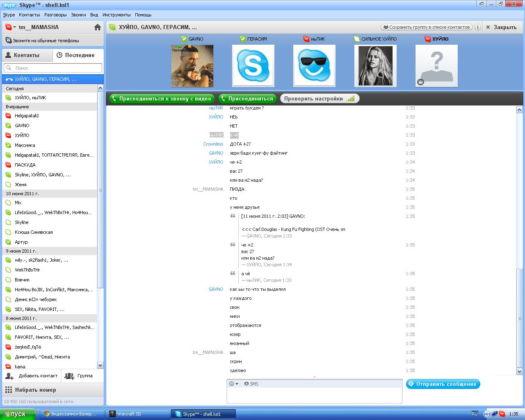
Task: Click the message text input area
Action: click(314, 396)
